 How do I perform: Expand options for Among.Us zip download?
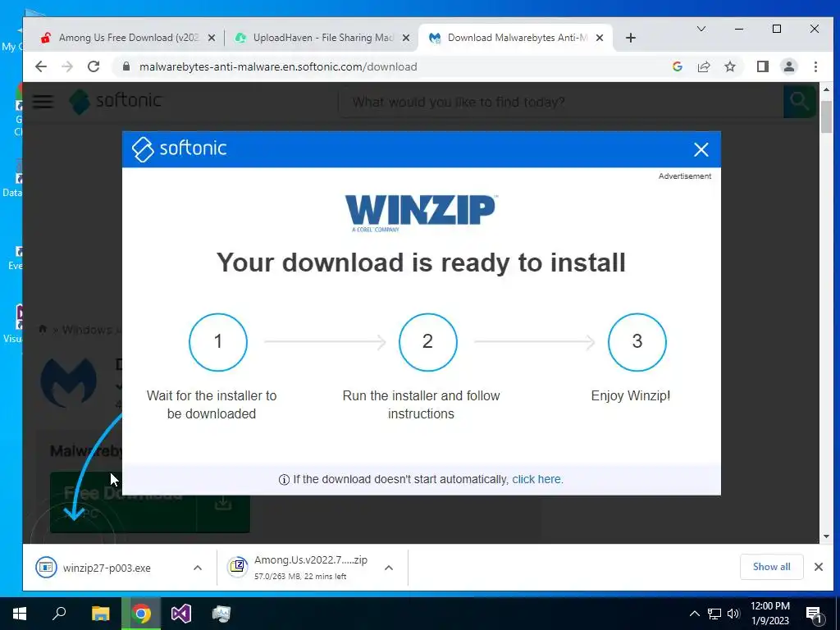coord(389,568)
